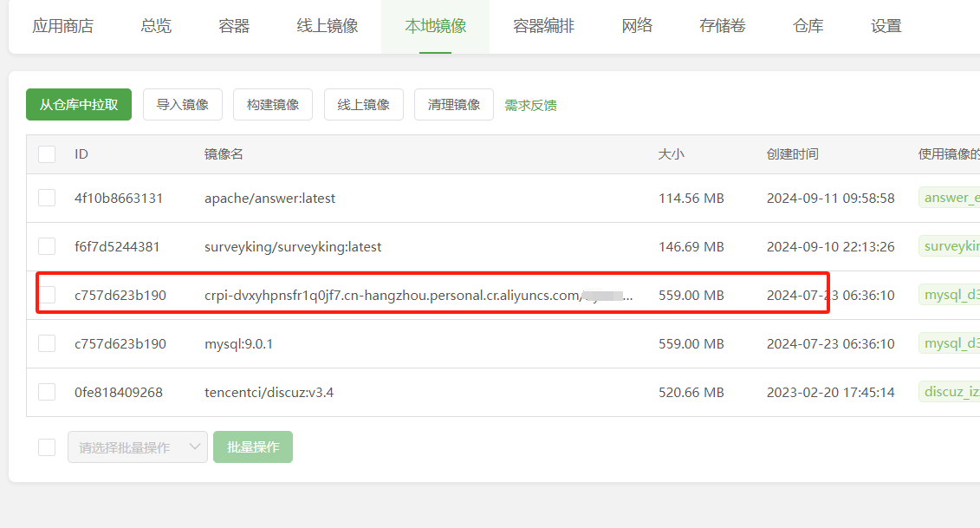Toggle the bottom batch select-all checkbox
Image resolution: width=980 pixels, height=528 pixels.
(x=47, y=447)
